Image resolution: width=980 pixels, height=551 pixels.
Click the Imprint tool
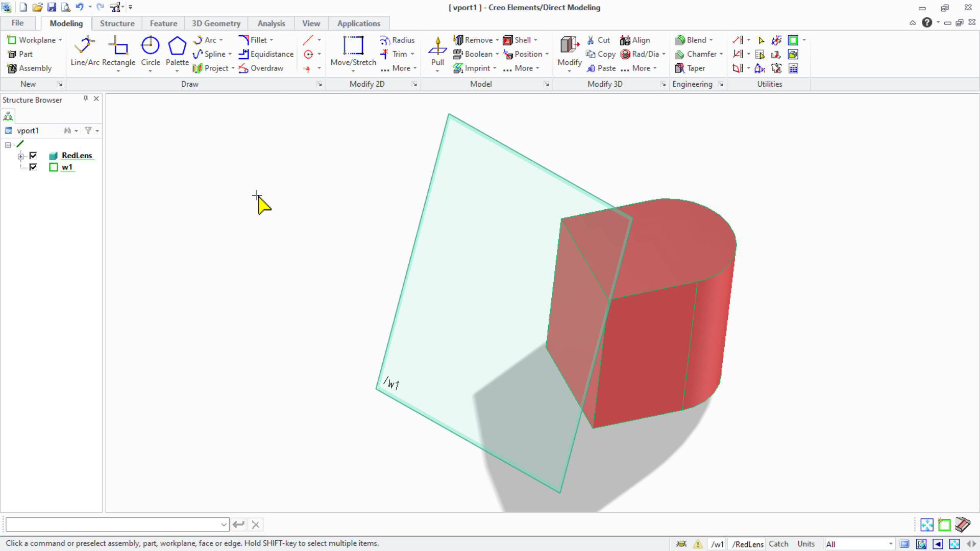472,68
